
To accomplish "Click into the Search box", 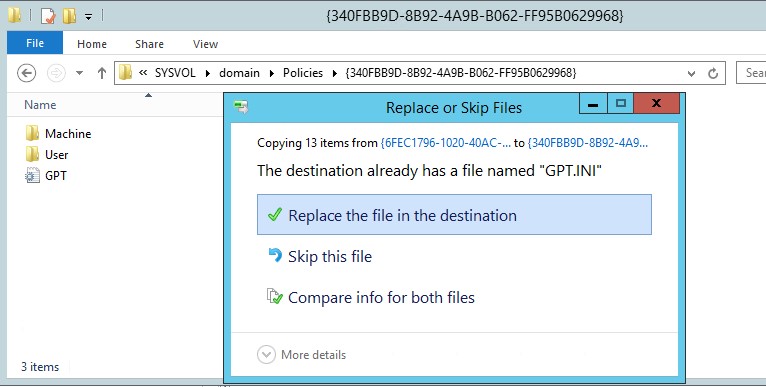I will coord(751,73).
